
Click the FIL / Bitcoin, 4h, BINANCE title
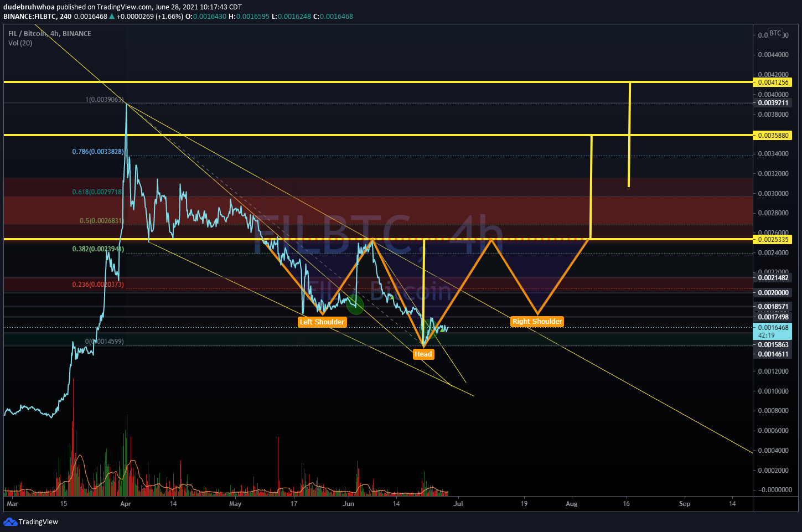49,33
